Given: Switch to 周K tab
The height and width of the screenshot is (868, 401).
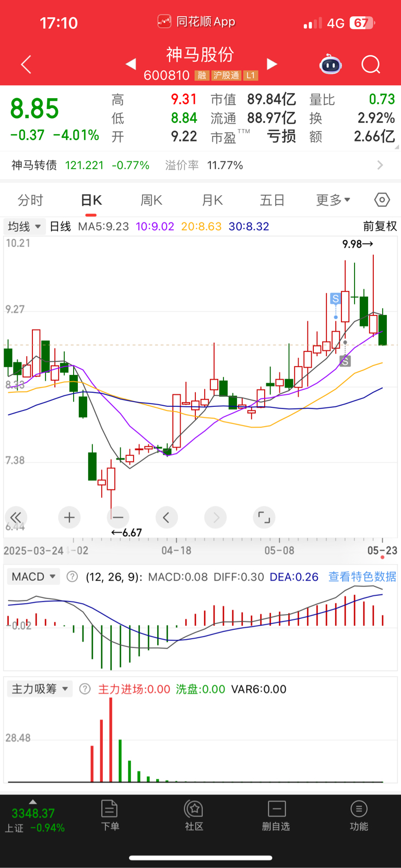Looking at the screenshot, I should [x=151, y=200].
